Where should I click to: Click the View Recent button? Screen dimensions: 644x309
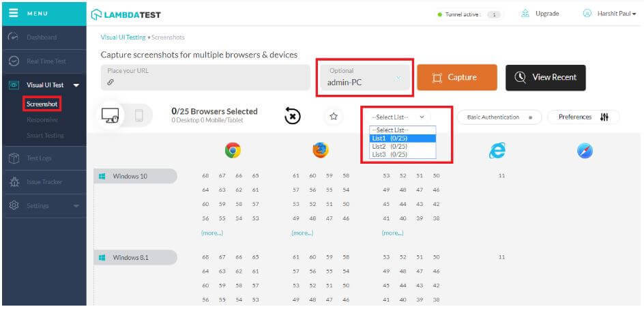[546, 77]
